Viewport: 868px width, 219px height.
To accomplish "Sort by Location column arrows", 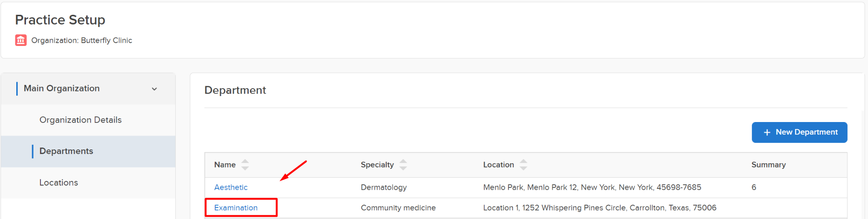I will [x=523, y=165].
